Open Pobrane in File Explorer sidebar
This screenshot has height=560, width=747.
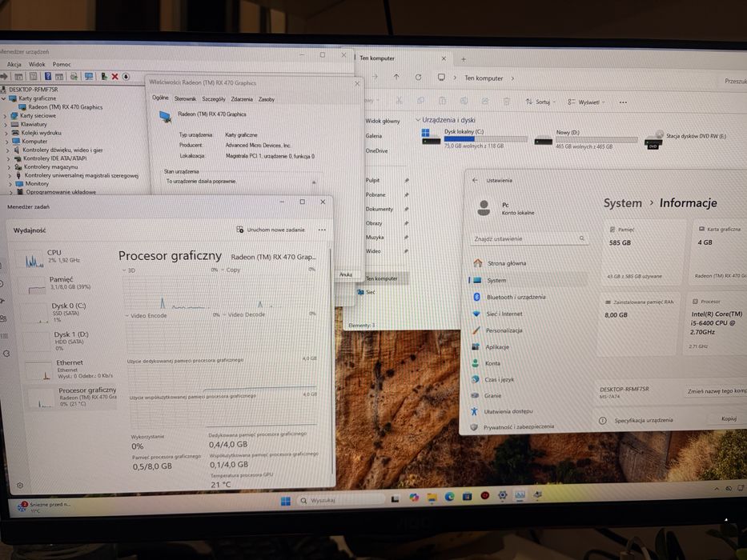pyautogui.click(x=376, y=194)
